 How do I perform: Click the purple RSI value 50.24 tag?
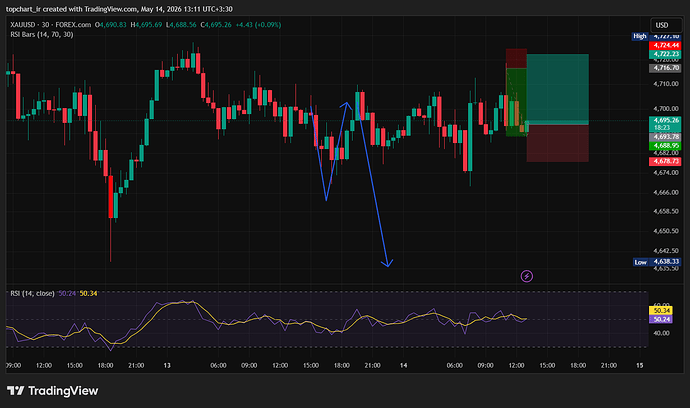(x=661, y=319)
